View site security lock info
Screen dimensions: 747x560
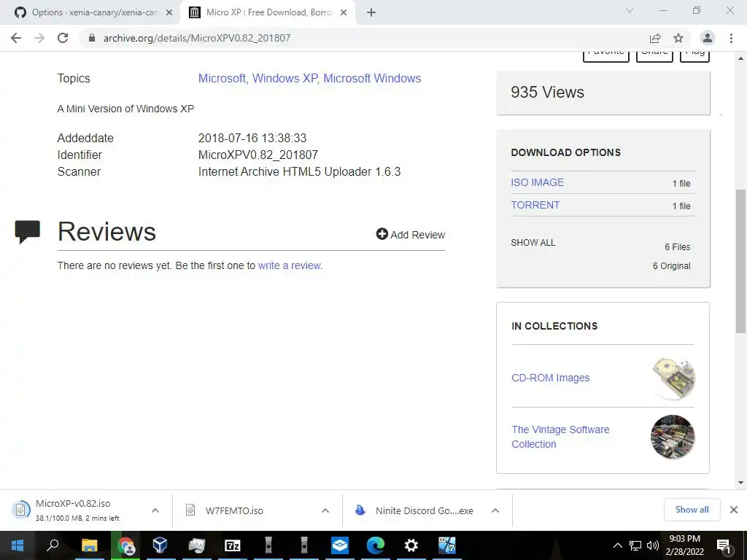92,38
